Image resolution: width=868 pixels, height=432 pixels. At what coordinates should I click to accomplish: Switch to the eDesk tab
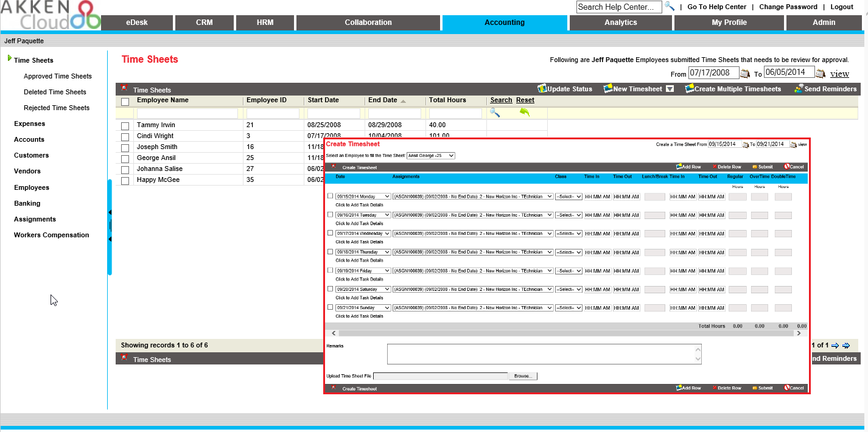137,23
